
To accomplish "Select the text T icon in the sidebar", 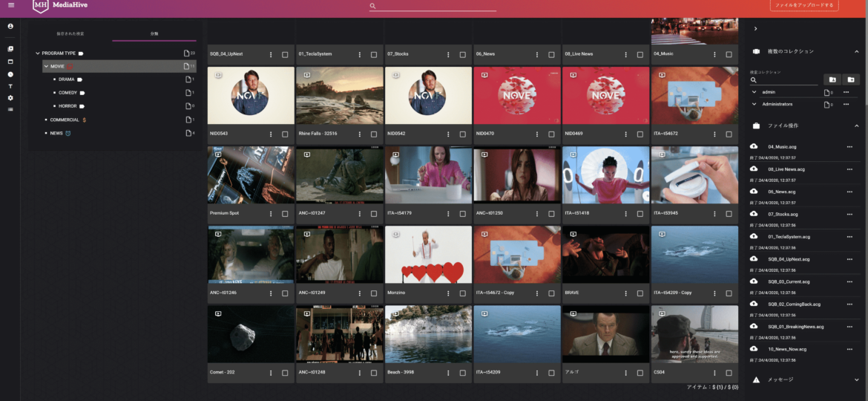I will point(10,86).
